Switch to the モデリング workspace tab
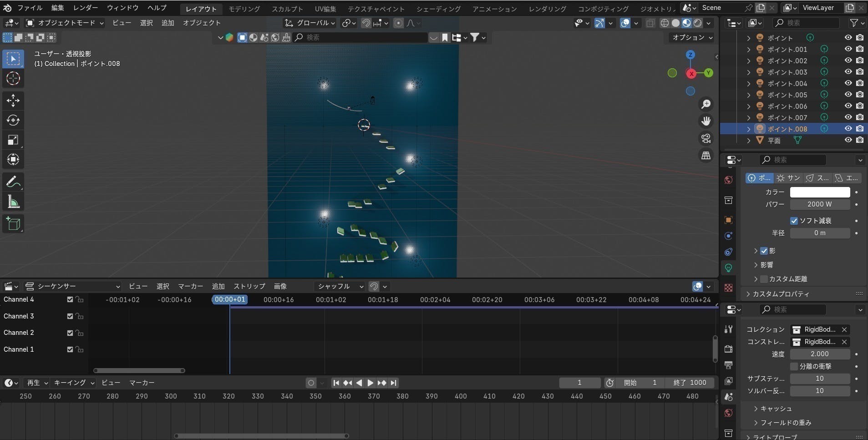 point(244,9)
